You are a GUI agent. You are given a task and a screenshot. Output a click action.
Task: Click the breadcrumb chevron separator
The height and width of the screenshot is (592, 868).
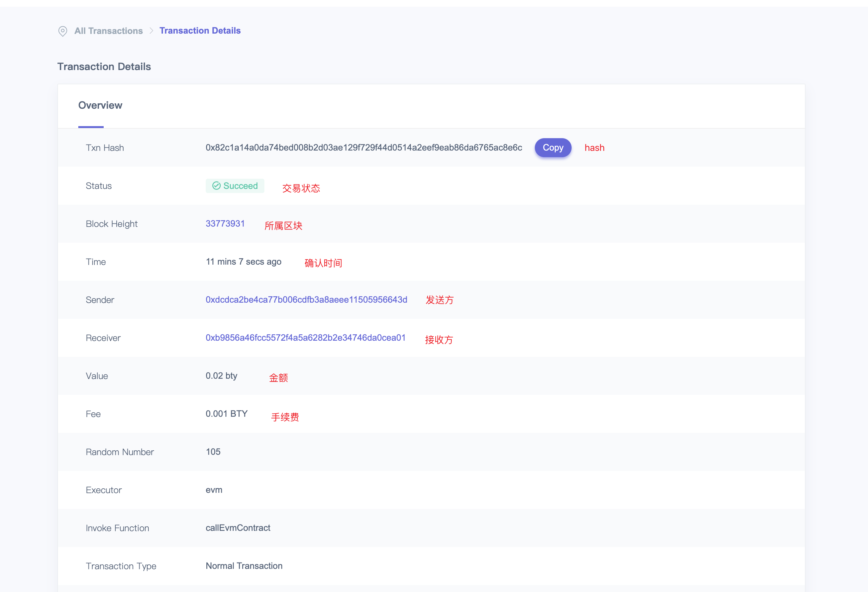tap(151, 31)
